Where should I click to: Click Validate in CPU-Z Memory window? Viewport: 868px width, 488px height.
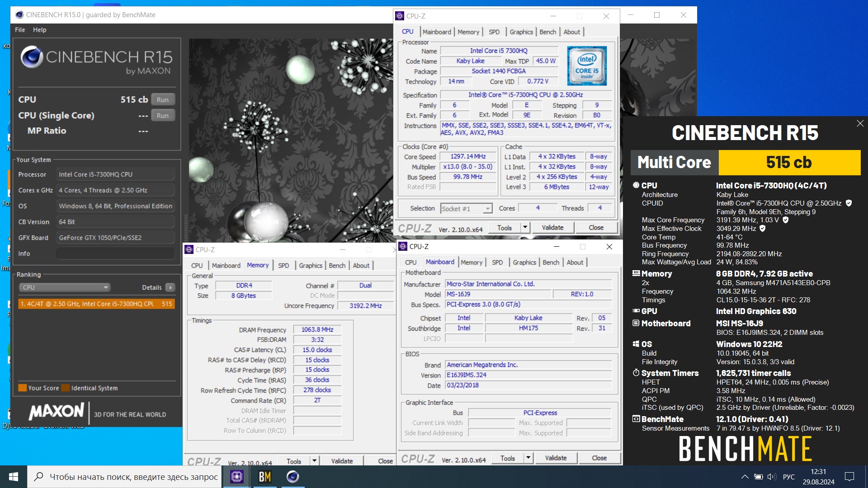pos(342,461)
